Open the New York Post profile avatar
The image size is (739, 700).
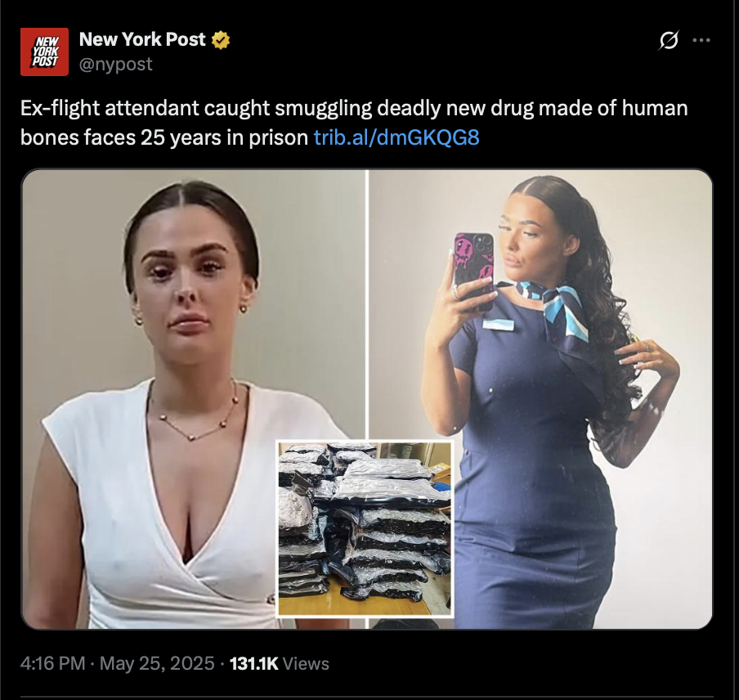coord(44,52)
